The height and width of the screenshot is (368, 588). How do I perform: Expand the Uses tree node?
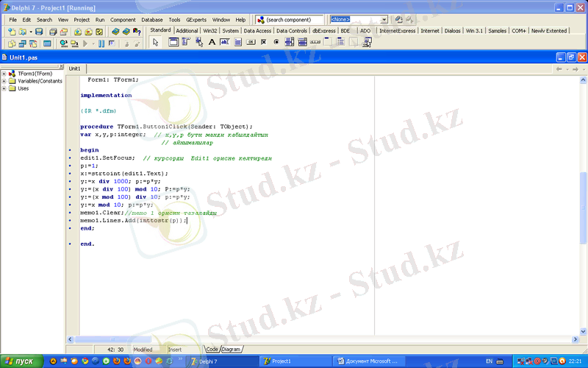tap(4, 88)
